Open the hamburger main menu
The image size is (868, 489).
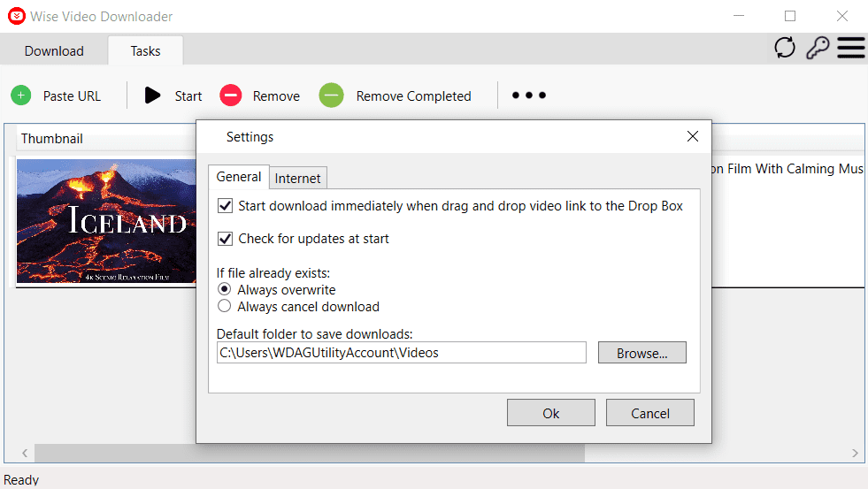850,48
